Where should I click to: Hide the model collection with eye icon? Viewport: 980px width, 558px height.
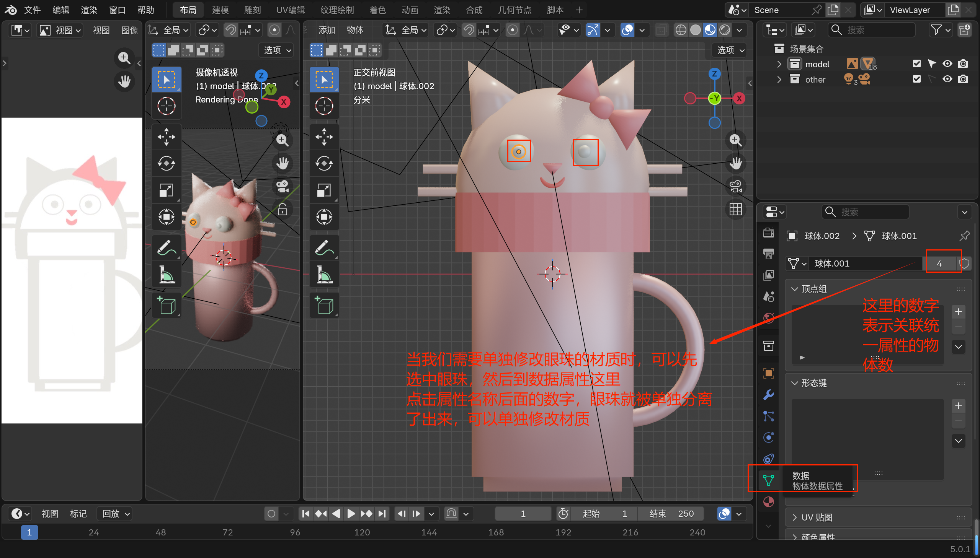click(x=947, y=64)
